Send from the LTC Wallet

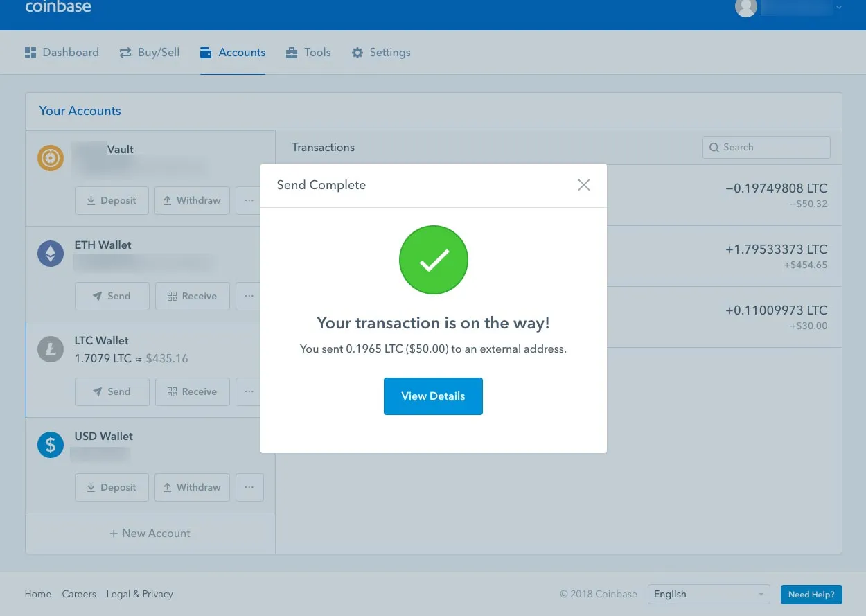click(x=112, y=391)
